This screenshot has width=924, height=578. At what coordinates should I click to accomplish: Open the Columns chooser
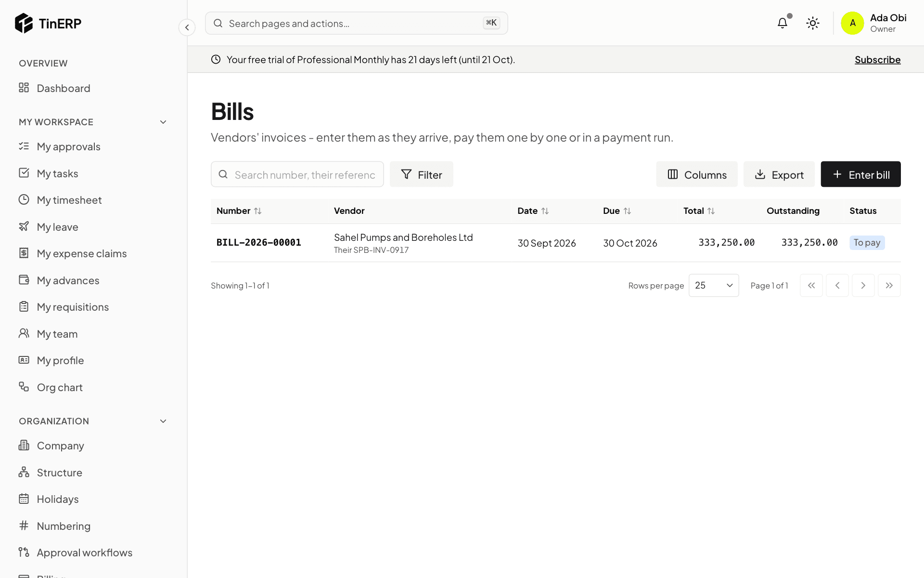697,174
